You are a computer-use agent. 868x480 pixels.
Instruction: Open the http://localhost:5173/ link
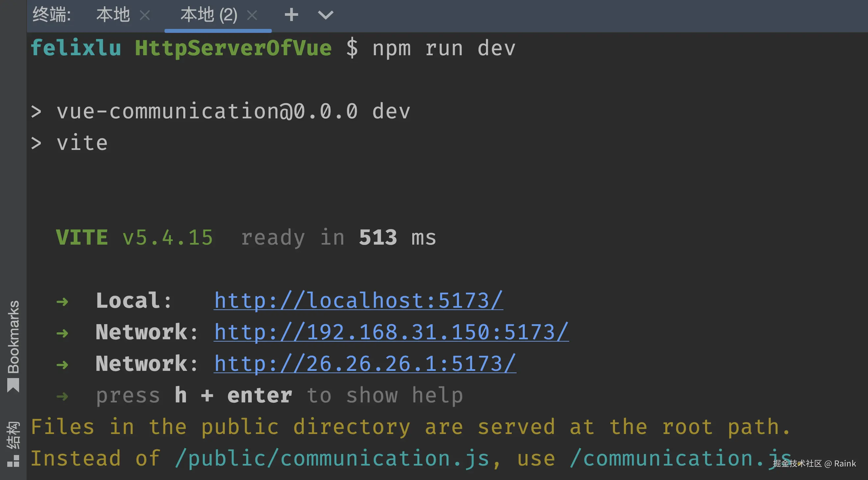[358, 300]
